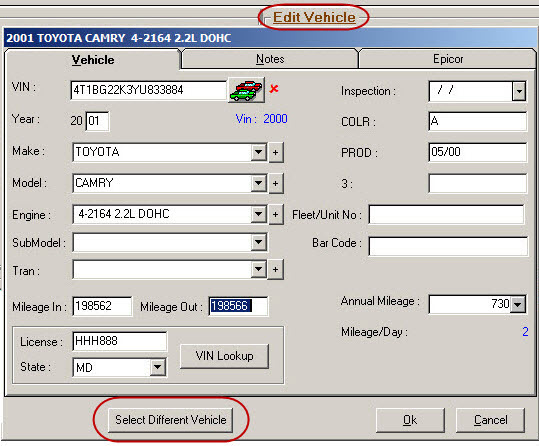The width and height of the screenshot is (539, 446).
Task: Expand the Annual Mileage dropdown
Action: point(518,304)
